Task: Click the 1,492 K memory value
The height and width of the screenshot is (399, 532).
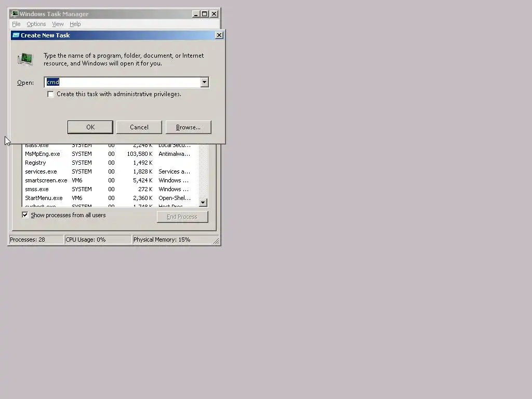Action: pos(142,163)
